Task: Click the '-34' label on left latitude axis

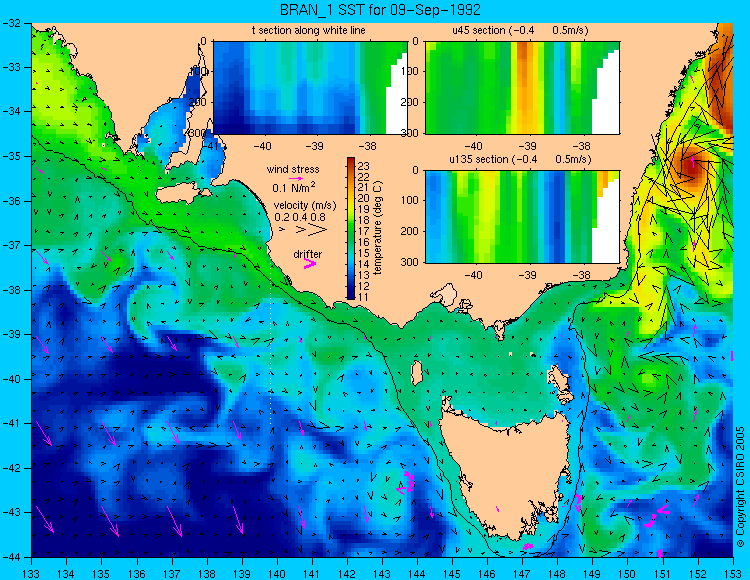Action: click(11, 111)
